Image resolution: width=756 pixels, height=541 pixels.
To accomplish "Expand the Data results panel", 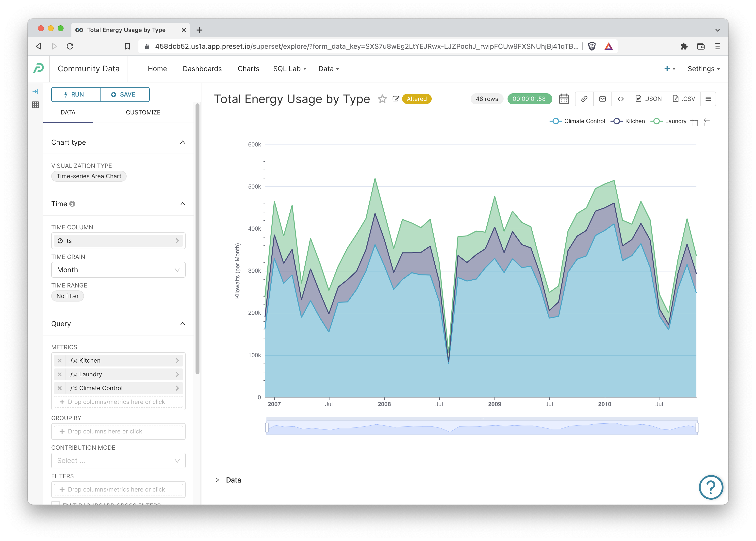I will tap(218, 480).
